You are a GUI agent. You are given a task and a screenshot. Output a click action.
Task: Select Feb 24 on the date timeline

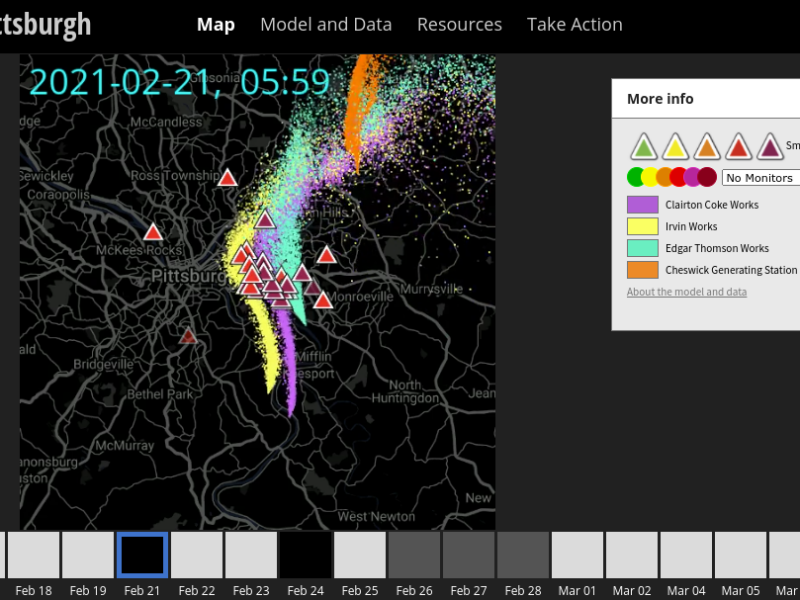tap(305, 555)
